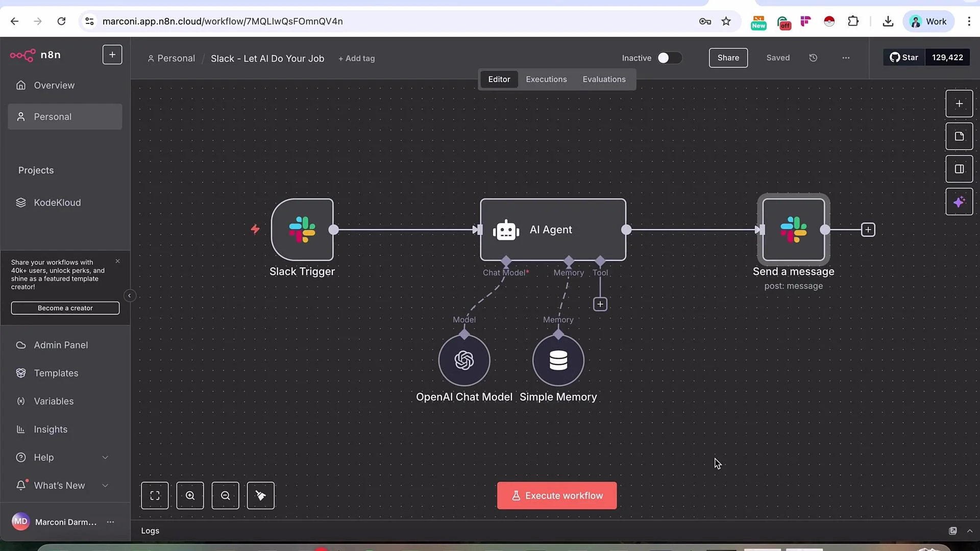Click the fit view zoom-to-fit icon
The image size is (980, 551).
click(155, 495)
